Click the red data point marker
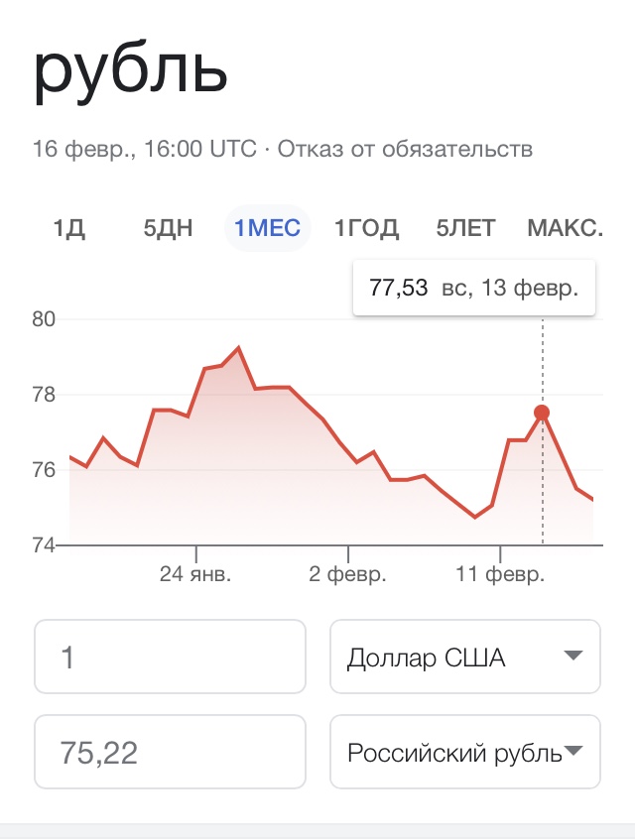Image resolution: width=635 pixels, height=840 pixels. coord(542,413)
